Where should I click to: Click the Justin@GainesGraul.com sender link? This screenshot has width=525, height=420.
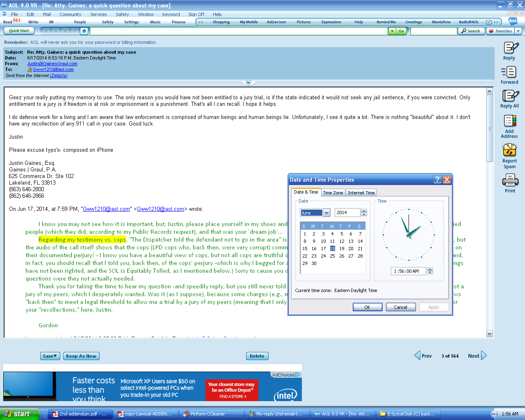52,64
